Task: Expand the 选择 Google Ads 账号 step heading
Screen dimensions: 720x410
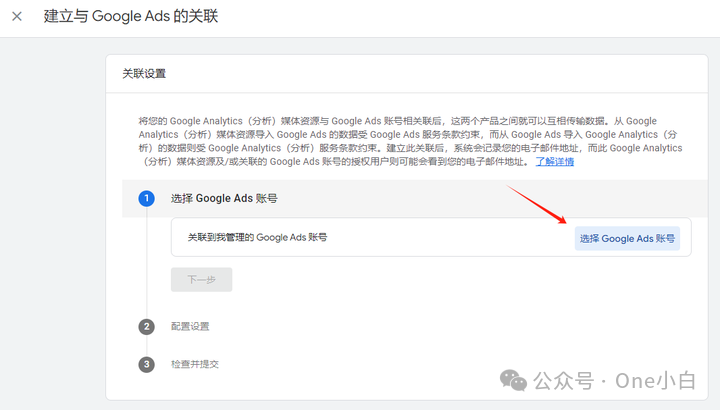Action: pyautogui.click(x=224, y=198)
